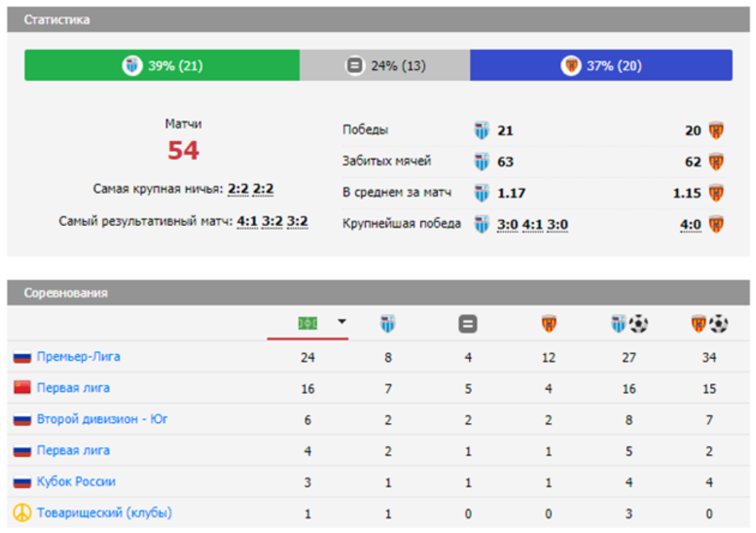Click the gray 24% (13) draws bar segment
The width and height of the screenshot is (756, 533).
[x=385, y=65]
